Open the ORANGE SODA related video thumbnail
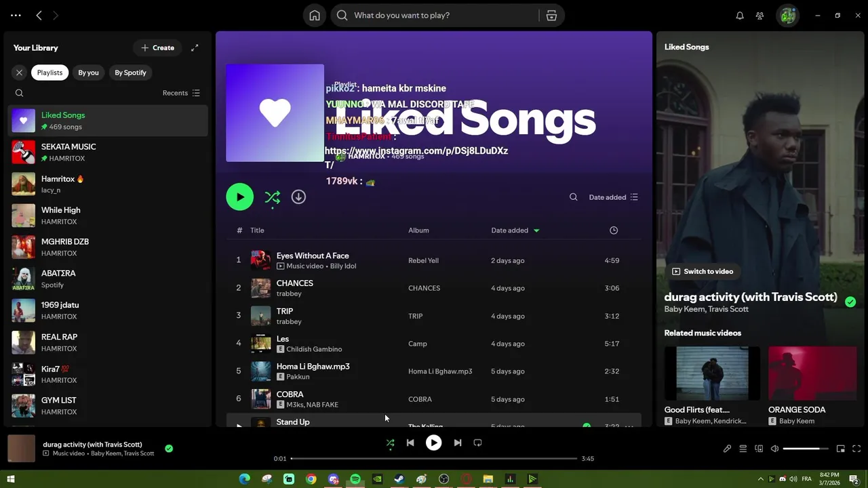868x488 pixels. coord(812,373)
